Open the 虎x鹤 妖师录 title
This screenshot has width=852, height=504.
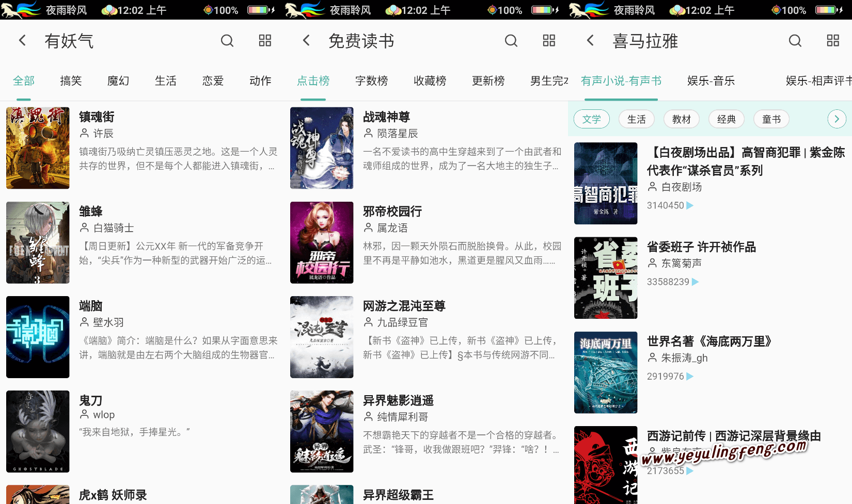(x=113, y=495)
